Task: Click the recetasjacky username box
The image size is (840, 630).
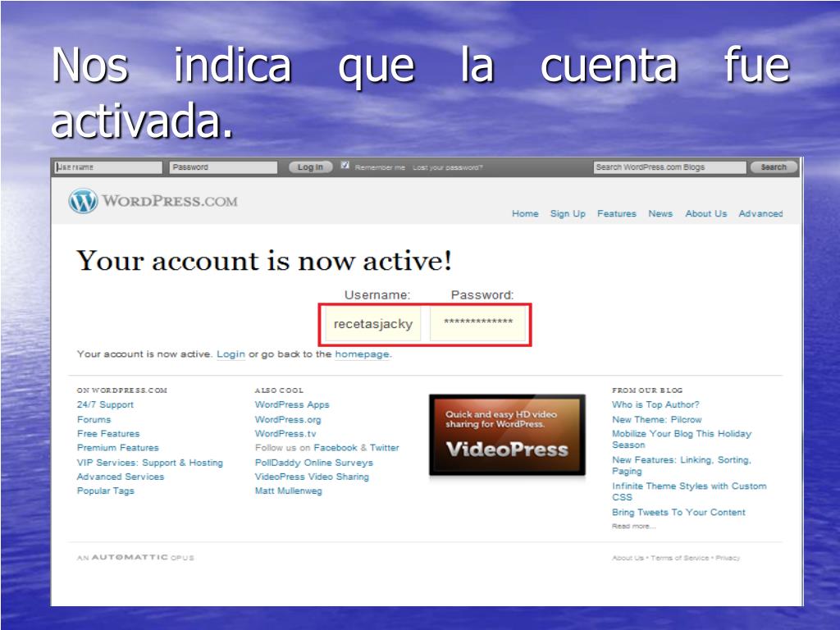Action: [373, 323]
